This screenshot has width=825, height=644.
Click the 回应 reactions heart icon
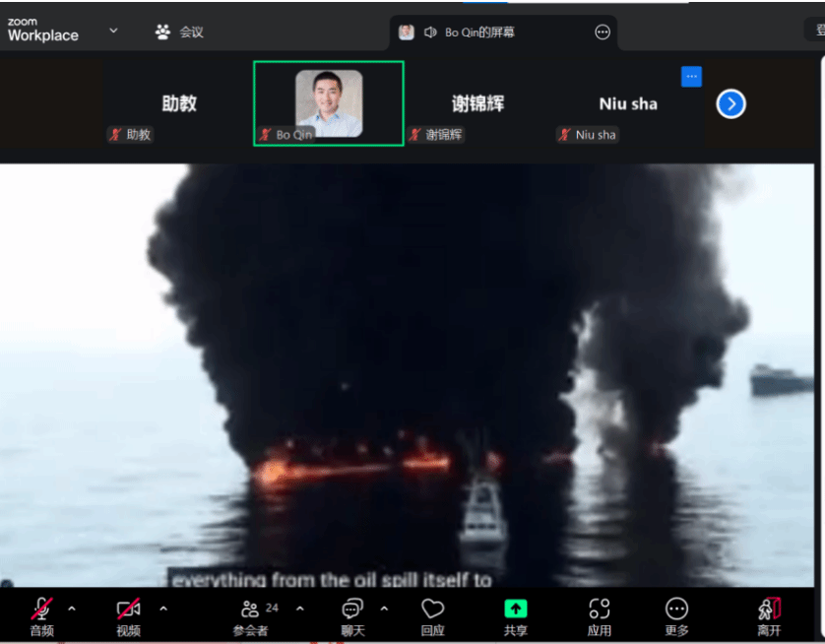(432, 615)
